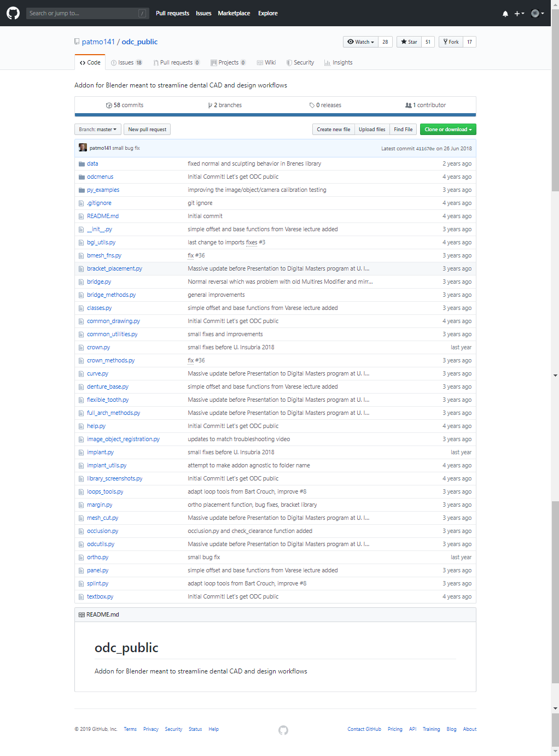Click the patmo141 commit author avatar
This screenshot has height=756, width=559.
pos(83,148)
